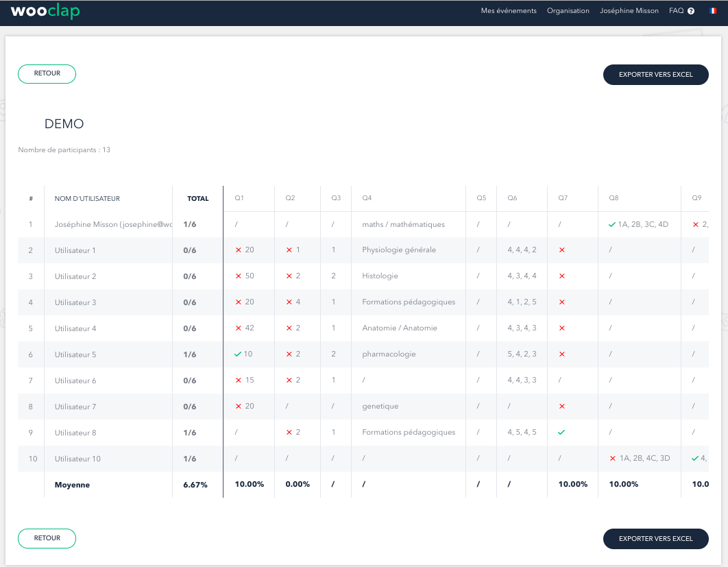728x567 pixels.
Task: Click the Q6 column header
Action: click(512, 198)
